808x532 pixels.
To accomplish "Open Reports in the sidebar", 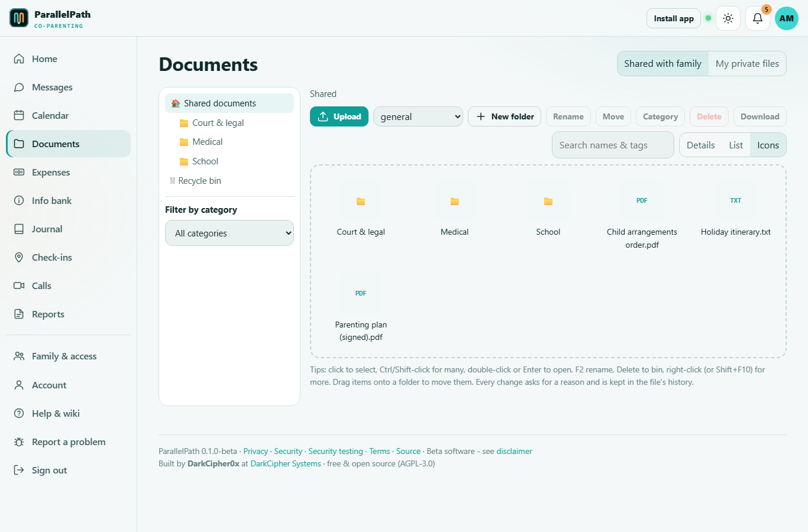I will pos(68,314).
